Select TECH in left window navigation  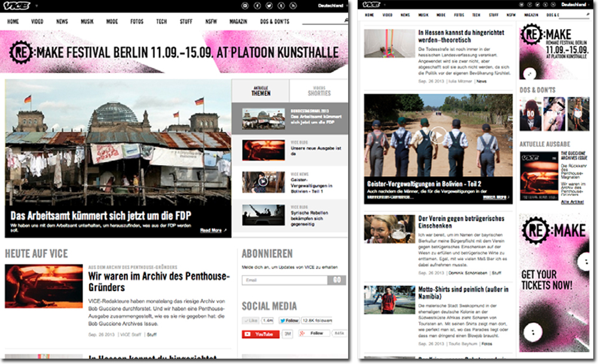(161, 22)
